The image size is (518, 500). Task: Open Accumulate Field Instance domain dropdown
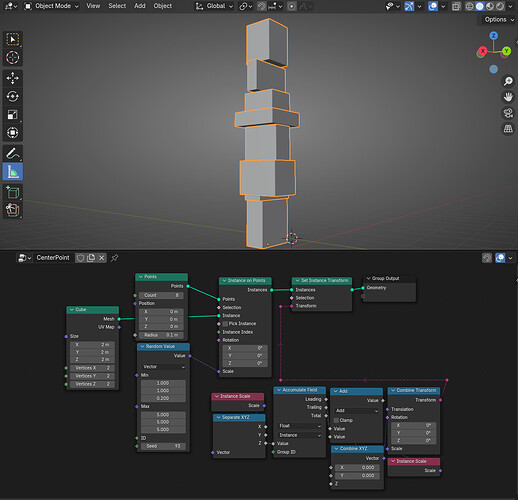(300, 435)
